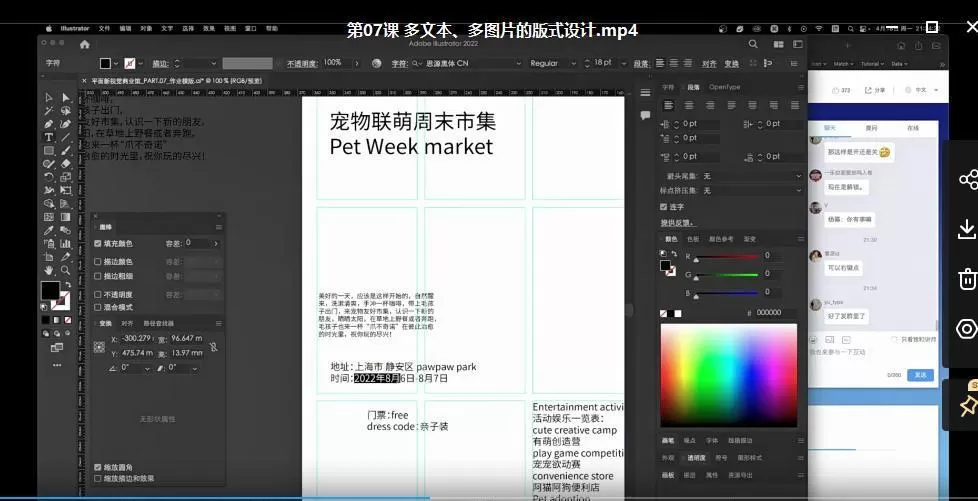Open the 思源黑体 CN font family dropdown
This screenshot has height=501, width=978.
click(518, 64)
